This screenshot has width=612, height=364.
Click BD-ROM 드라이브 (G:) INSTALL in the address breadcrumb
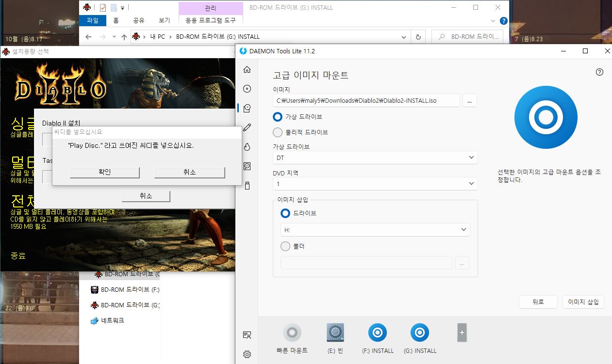(x=218, y=37)
